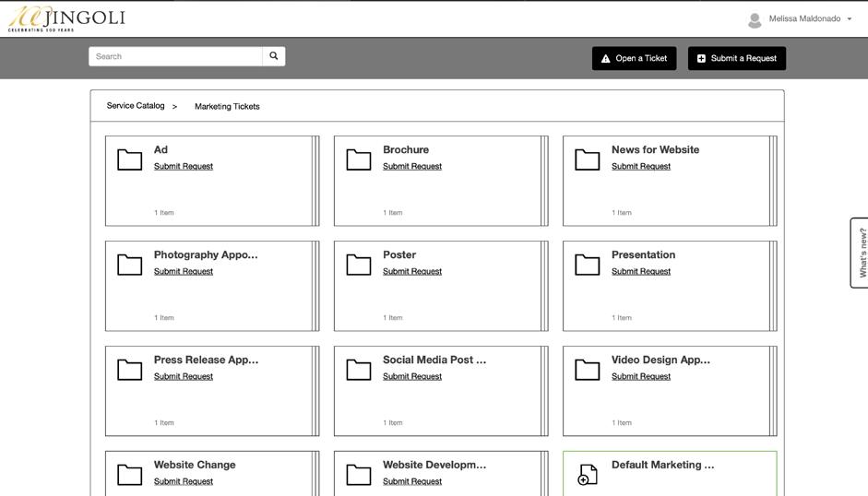
Task: Click the search magnifier button
Action: [273, 56]
